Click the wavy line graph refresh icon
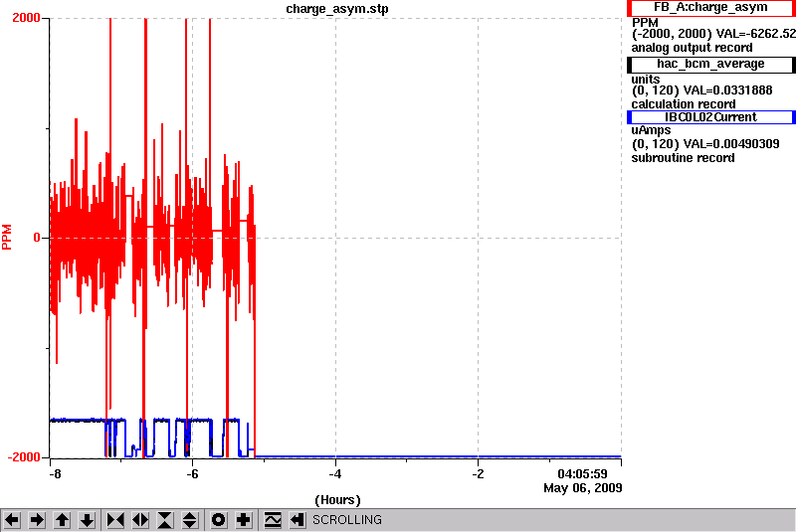The width and height of the screenshot is (796, 532). [x=273, y=520]
